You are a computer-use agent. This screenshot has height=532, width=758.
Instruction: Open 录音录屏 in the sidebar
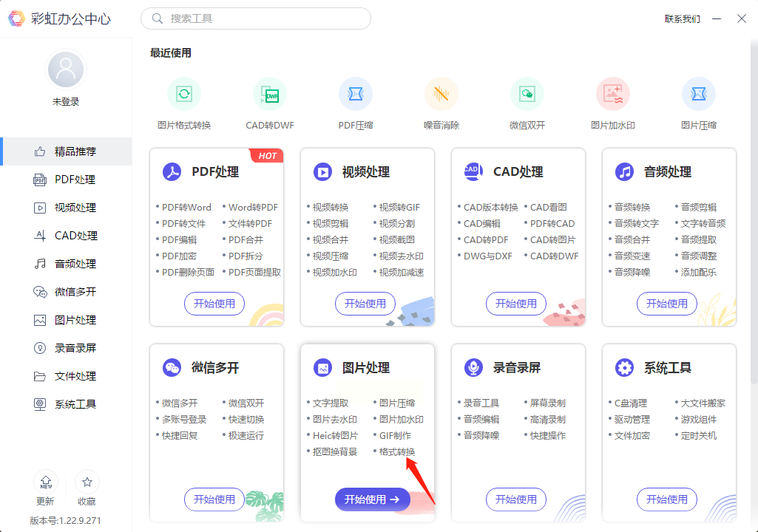click(66, 348)
